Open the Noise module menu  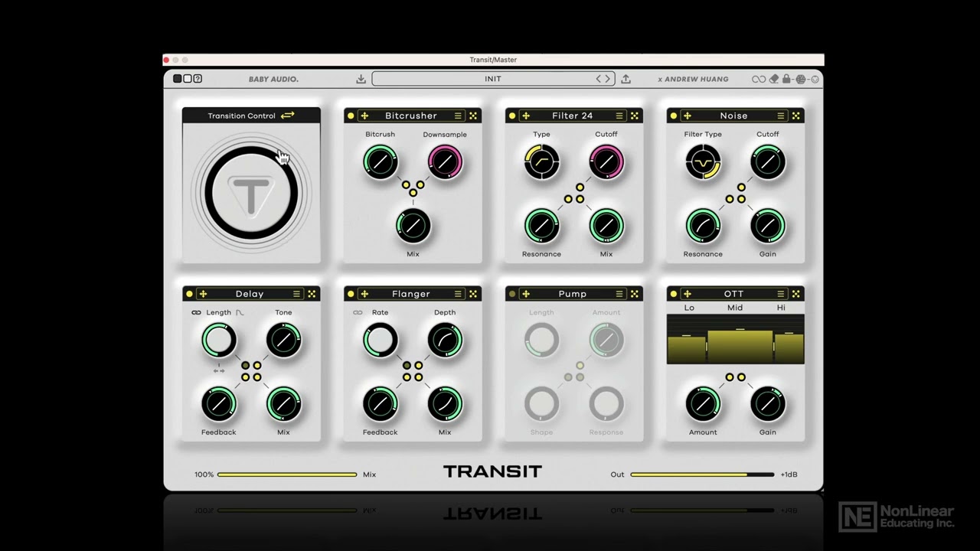pyautogui.click(x=781, y=116)
